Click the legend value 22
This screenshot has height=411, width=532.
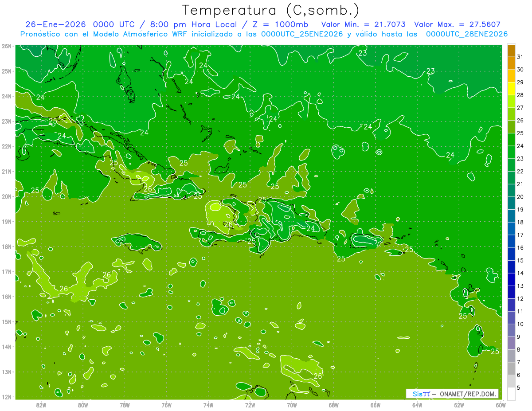(520, 172)
